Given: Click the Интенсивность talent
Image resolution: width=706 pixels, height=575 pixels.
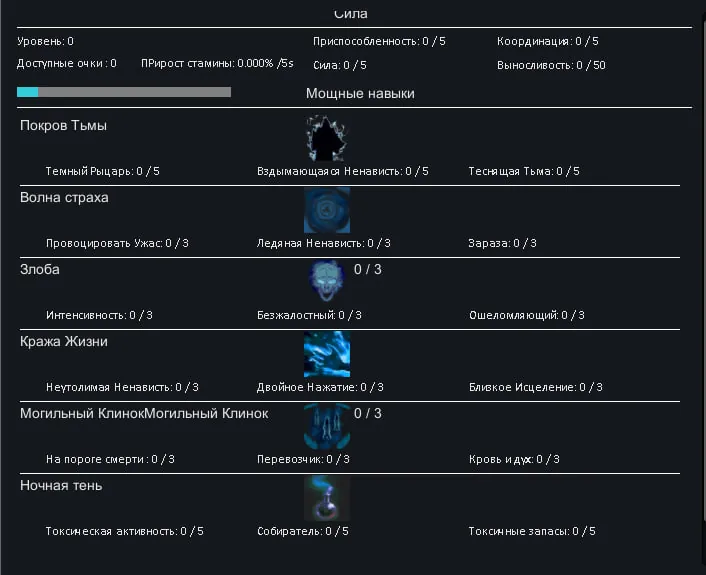Looking at the screenshot, I should pyautogui.click(x=99, y=315).
